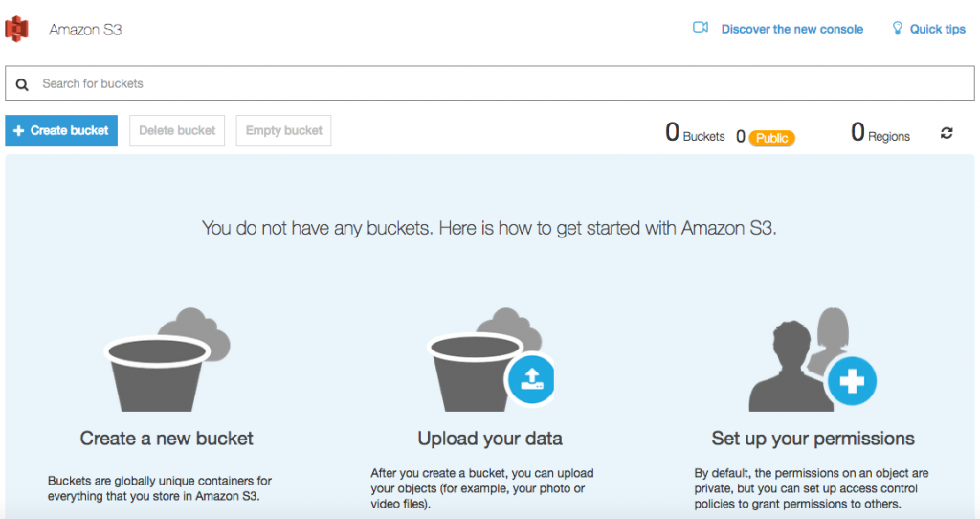980x519 pixels.
Task: Click the Upload your data heading
Action: [490, 439]
